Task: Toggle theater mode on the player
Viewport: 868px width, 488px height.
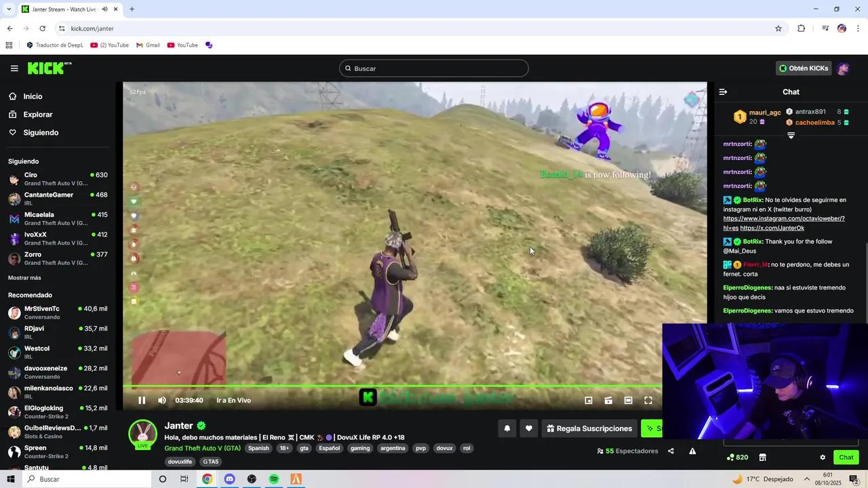Action: [628, 401]
